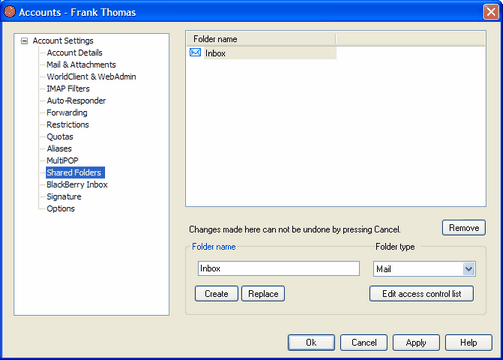Click into the Folder name text field
The image size is (503, 360).
click(279, 268)
